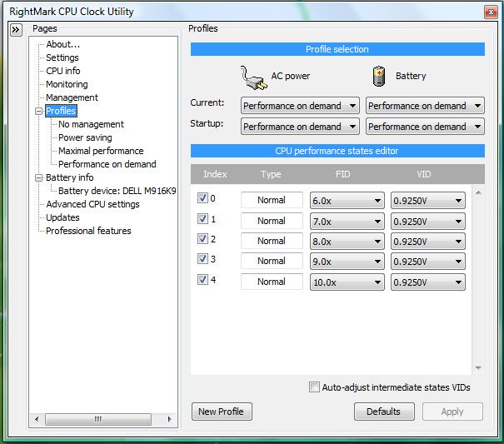Click the Profile selection header bar
This screenshot has width=504, height=444.
coord(337,49)
